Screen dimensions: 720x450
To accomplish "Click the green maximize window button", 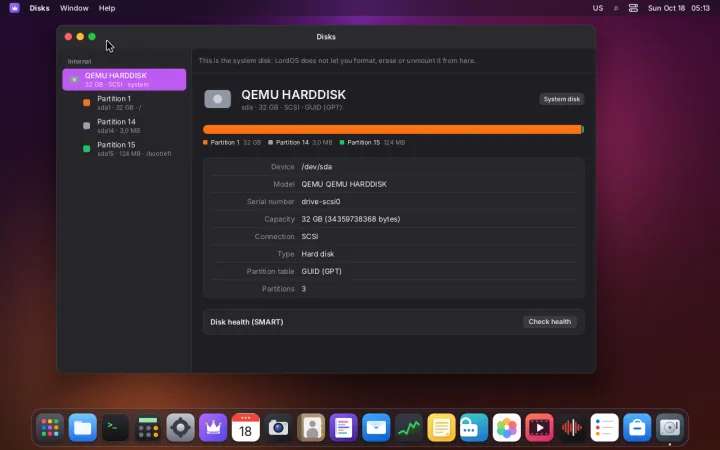I will click(x=92, y=37).
